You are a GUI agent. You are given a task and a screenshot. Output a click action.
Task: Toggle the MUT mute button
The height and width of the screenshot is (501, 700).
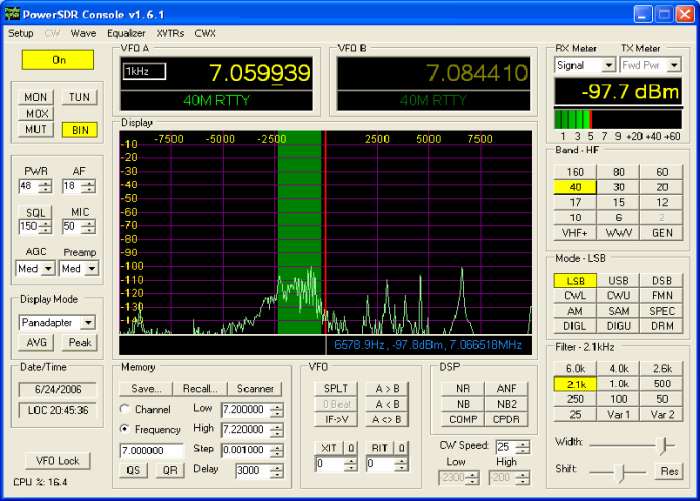point(36,129)
